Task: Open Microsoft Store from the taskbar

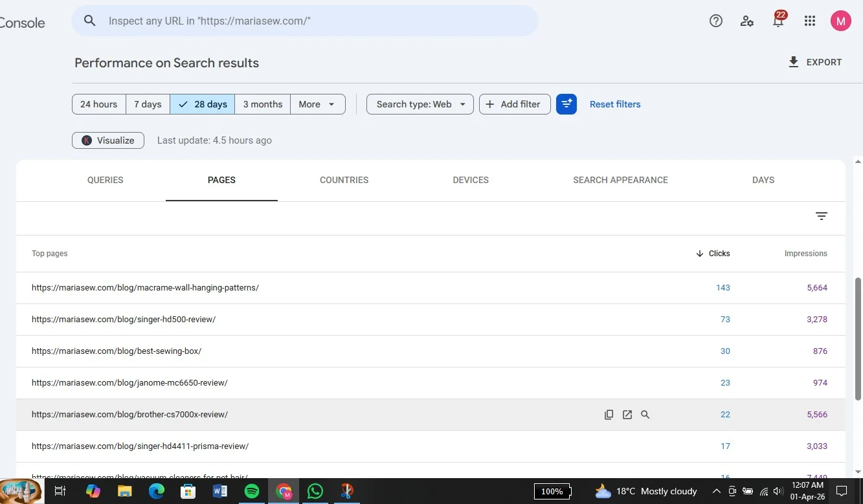Action: pos(188,491)
